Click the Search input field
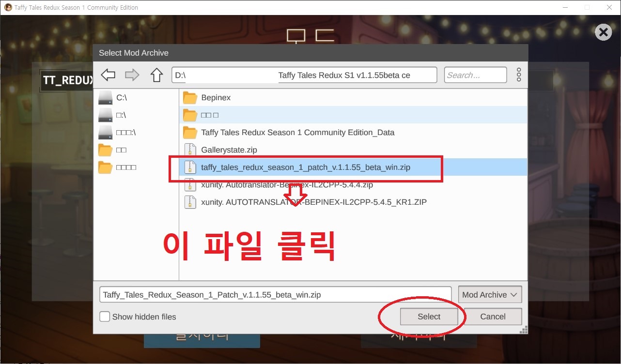Screen dimensions: 621x364 tap(475, 75)
